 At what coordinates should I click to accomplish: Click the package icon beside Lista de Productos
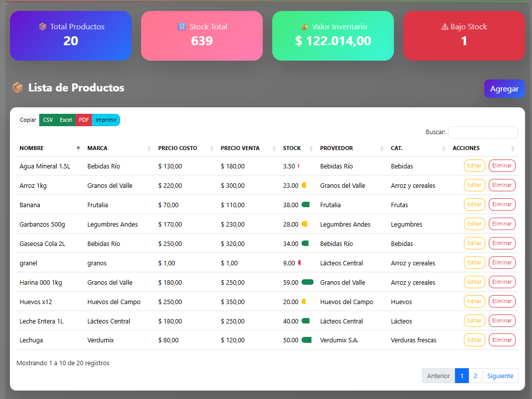point(17,88)
